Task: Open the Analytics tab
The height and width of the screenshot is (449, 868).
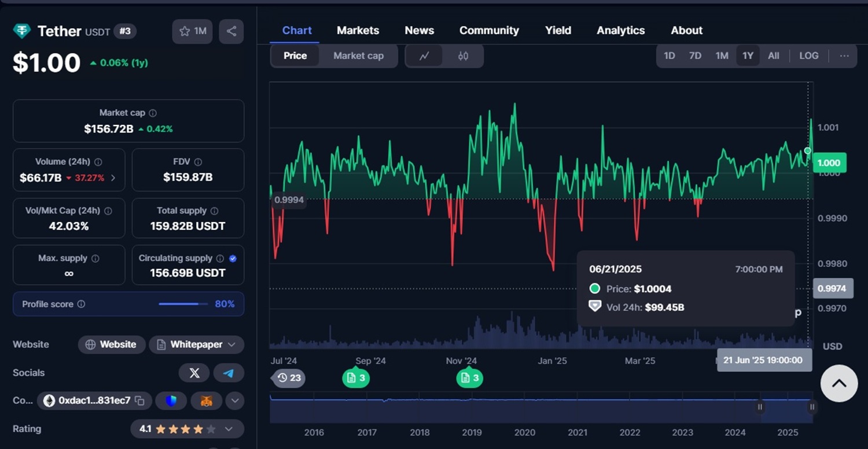Action: pyautogui.click(x=621, y=31)
